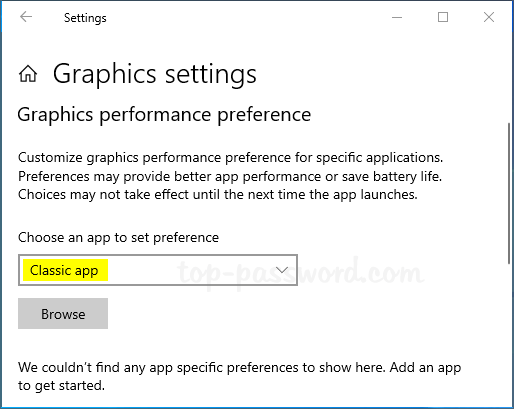Click the We couldn't find any app message
The width and height of the screenshot is (514, 409).
click(239, 376)
